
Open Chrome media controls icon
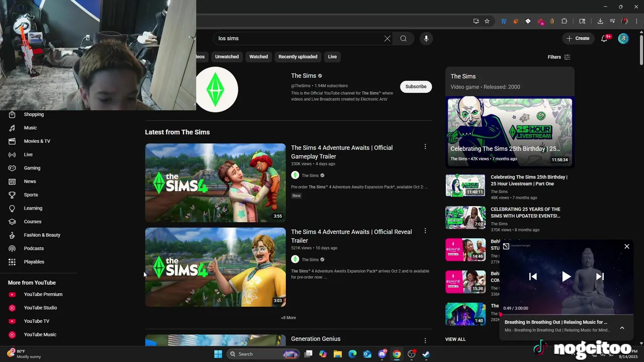tap(612, 21)
